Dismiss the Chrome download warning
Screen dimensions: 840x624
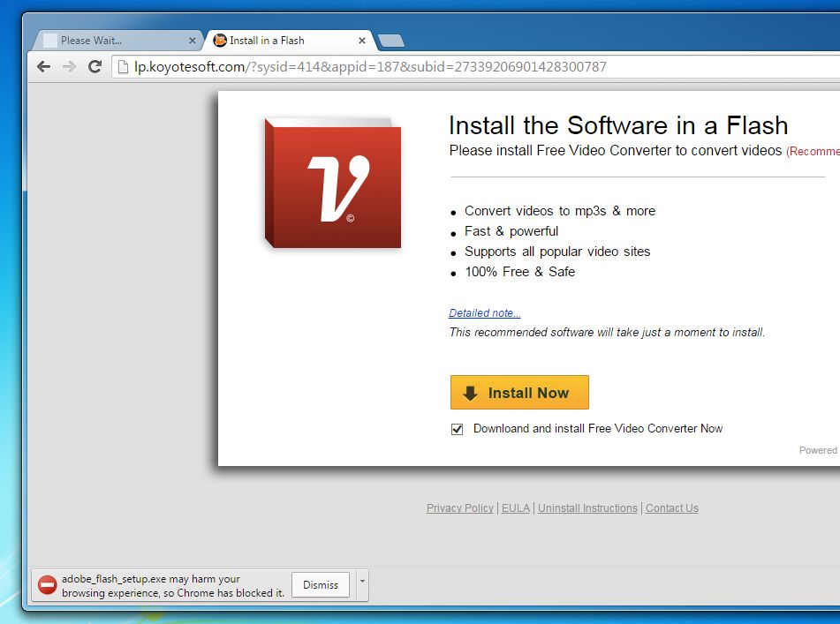click(x=320, y=584)
